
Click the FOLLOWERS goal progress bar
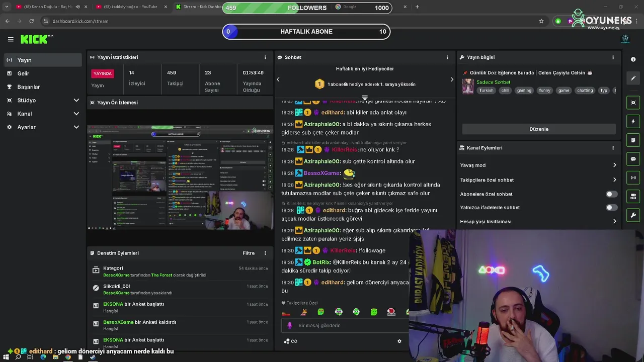(x=306, y=8)
